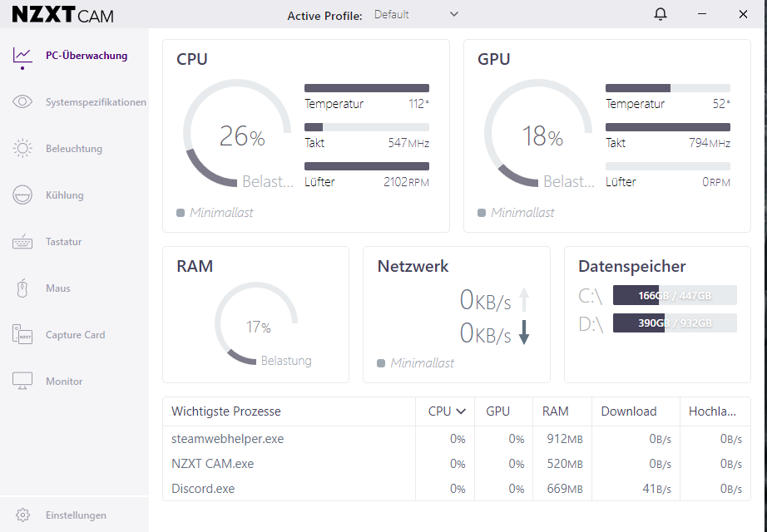Click the Einstellungen gear icon
This screenshot has width=767, height=532.
[x=22, y=515]
